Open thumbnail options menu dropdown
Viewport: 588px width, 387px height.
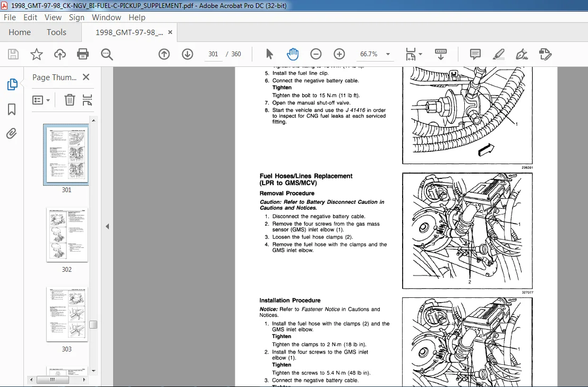tap(41, 100)
